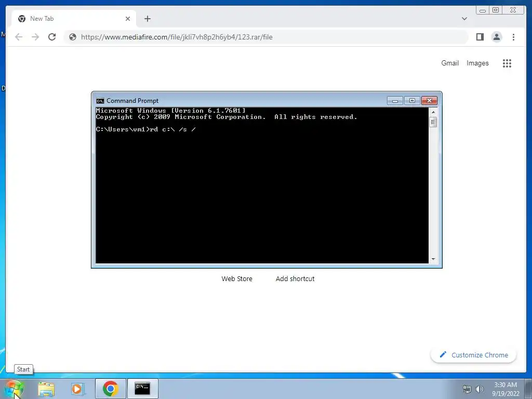The width and height of the screenshot is (532, 399).
Task: Select the mediafire URL in address bar
Action: [x=177, y=37]
